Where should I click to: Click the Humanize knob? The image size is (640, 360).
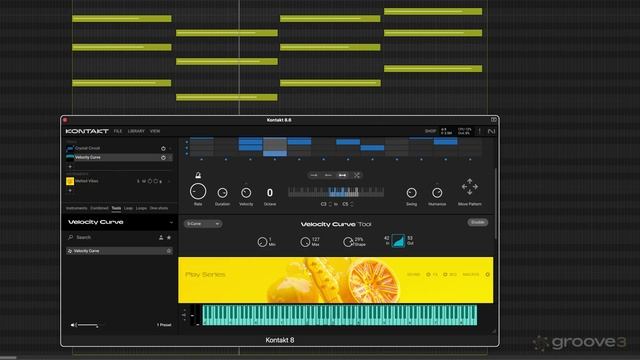point(437,192)
